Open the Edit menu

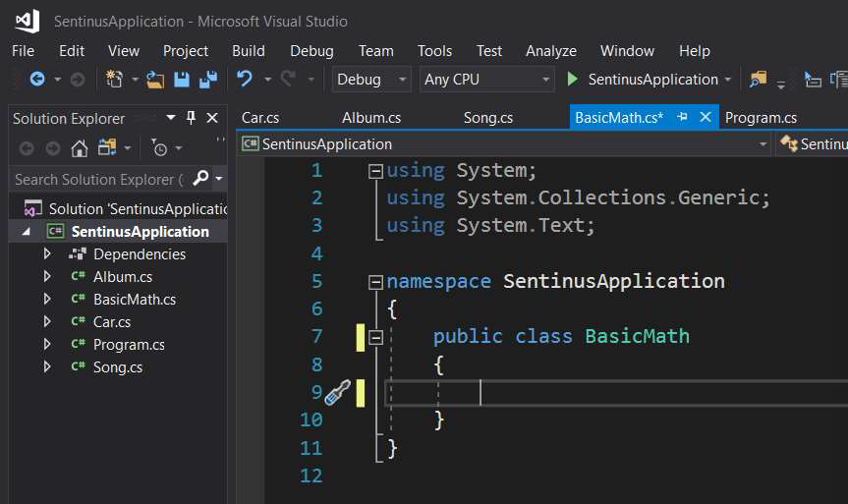click(72, 51)
